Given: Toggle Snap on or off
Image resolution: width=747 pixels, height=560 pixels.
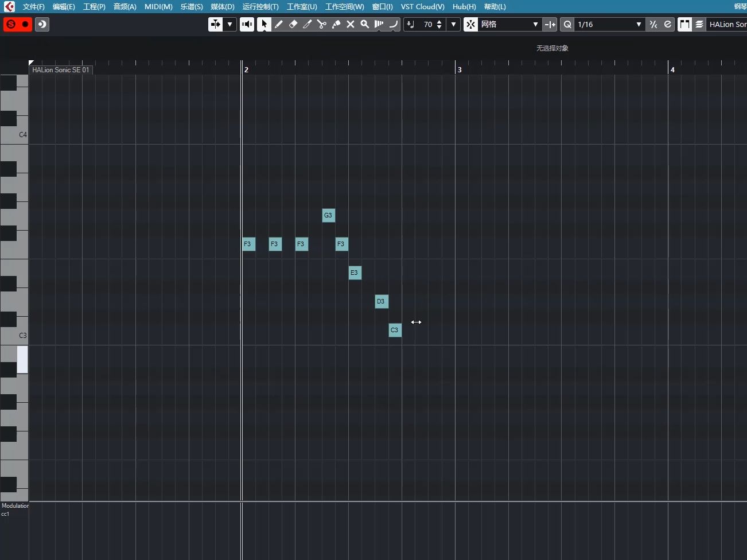Looking at the screenshot, I should 471,25.
